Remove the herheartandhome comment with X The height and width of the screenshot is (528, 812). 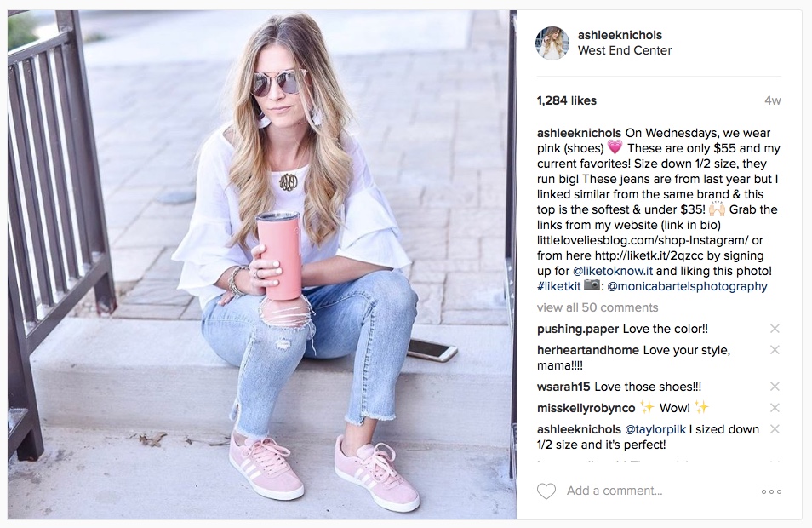[x=775, y=350]
